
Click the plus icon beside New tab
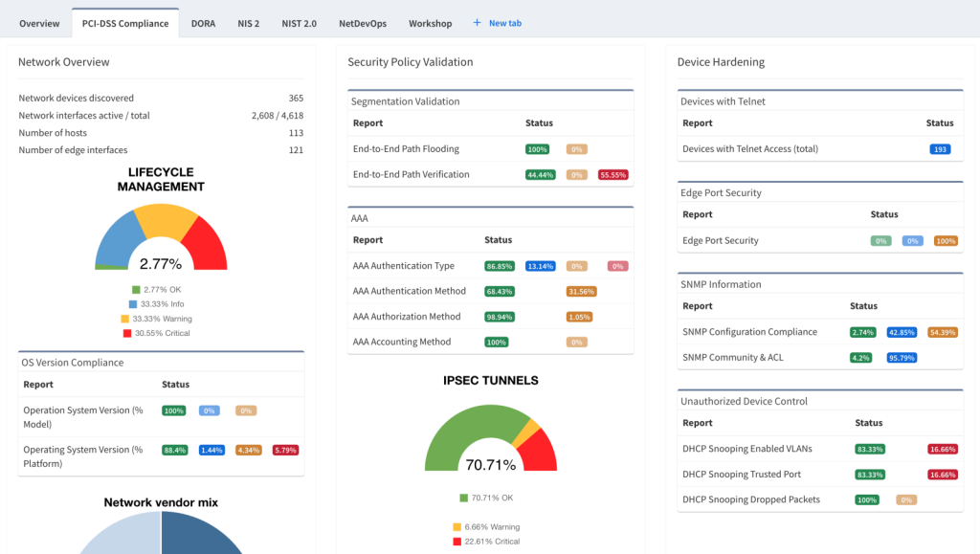pos(477,23)
